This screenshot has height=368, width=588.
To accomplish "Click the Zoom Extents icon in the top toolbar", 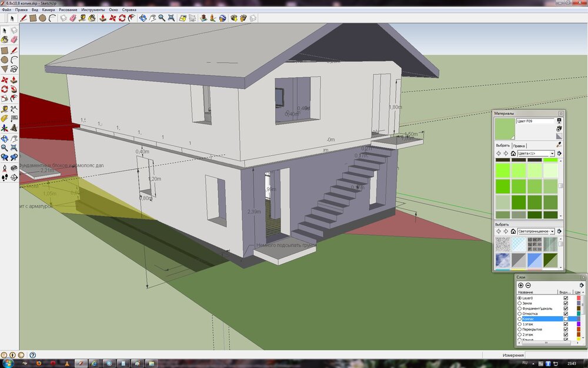I will (x=171, y=18).
